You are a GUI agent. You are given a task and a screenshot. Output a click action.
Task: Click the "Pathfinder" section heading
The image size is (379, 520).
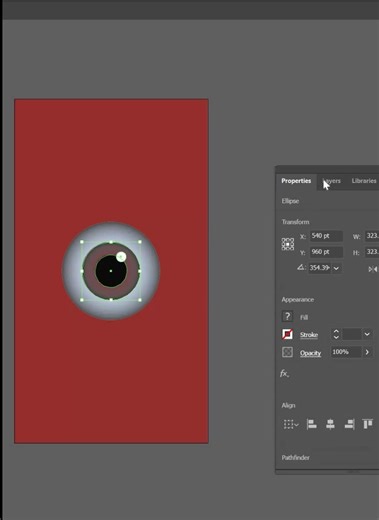pos(295,458)
